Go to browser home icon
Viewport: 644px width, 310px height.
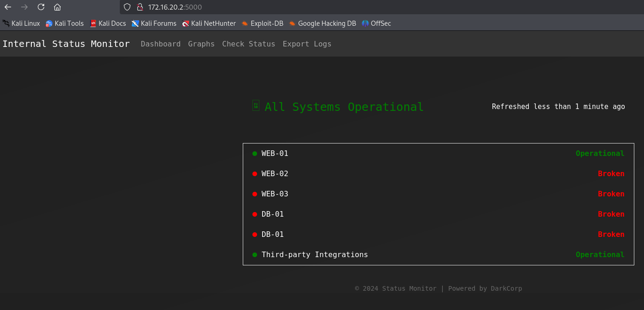pyautogui.click(x=57, y=7)
